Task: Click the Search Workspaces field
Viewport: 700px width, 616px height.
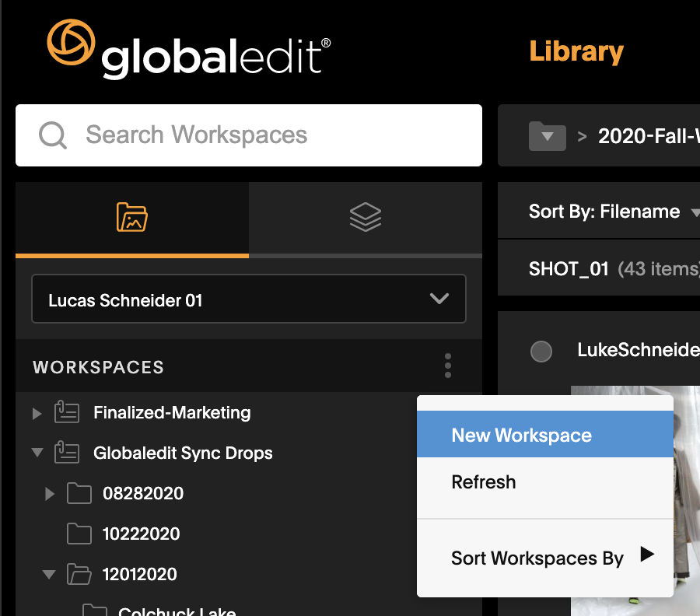Action: tap(249, 135)
